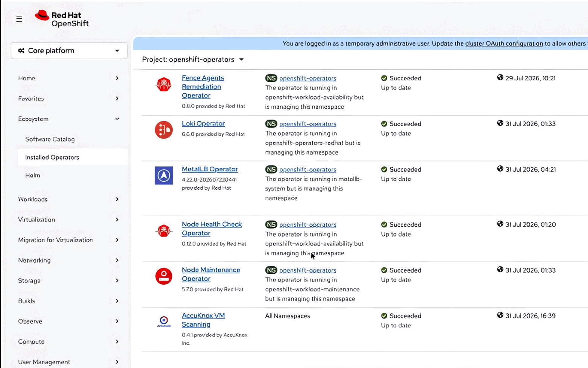
Task: Click the Succeeded check icon for MetalLB Operator
Action: (x=384, y=169)
